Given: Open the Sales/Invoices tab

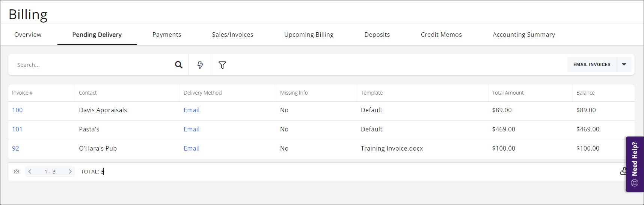Looking at the screenshot, I should click(x=232, y=35).
